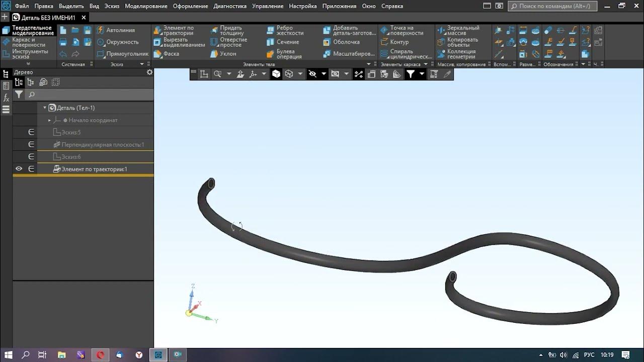
Task: Click the wireframe display cube icon
Action: pyautogui.click(x=289, y=74)
